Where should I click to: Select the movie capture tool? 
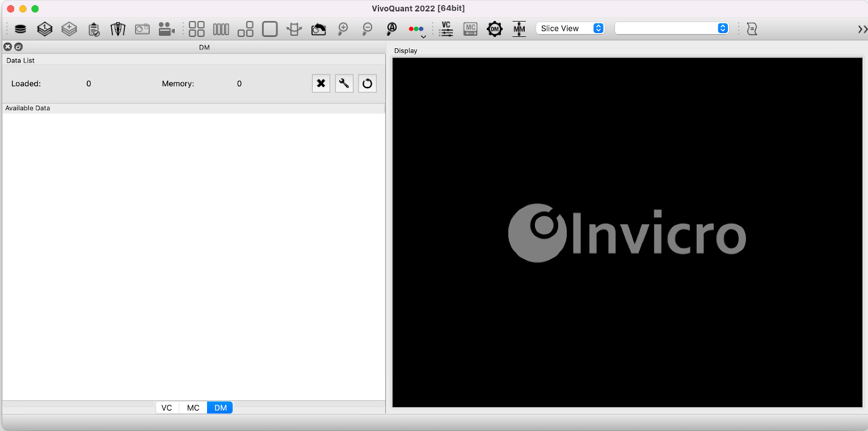tap(166, 28)
